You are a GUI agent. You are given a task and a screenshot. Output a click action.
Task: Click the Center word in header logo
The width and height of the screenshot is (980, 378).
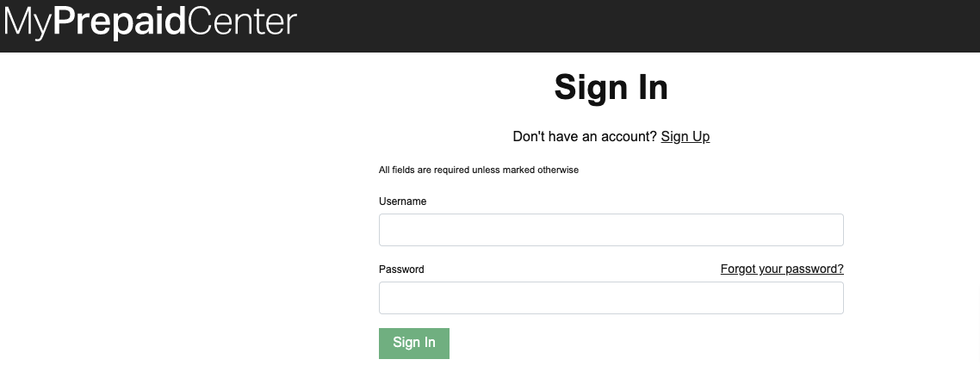pos(242,22)
